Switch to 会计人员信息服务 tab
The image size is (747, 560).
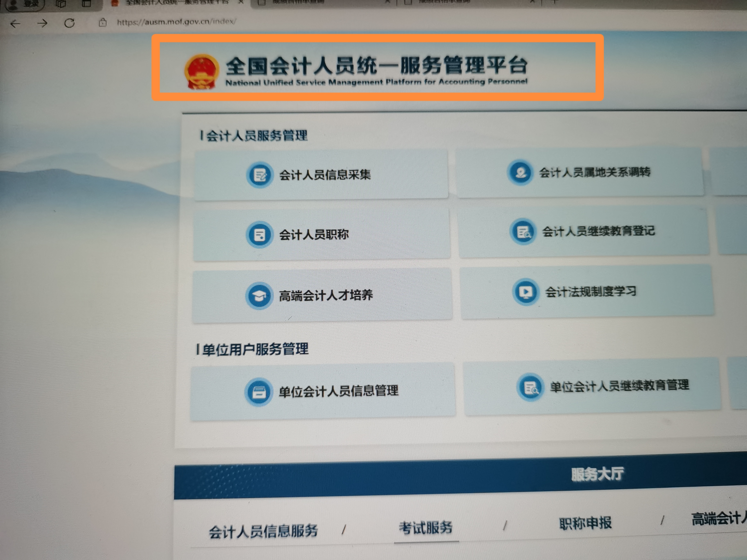point(263,531)
